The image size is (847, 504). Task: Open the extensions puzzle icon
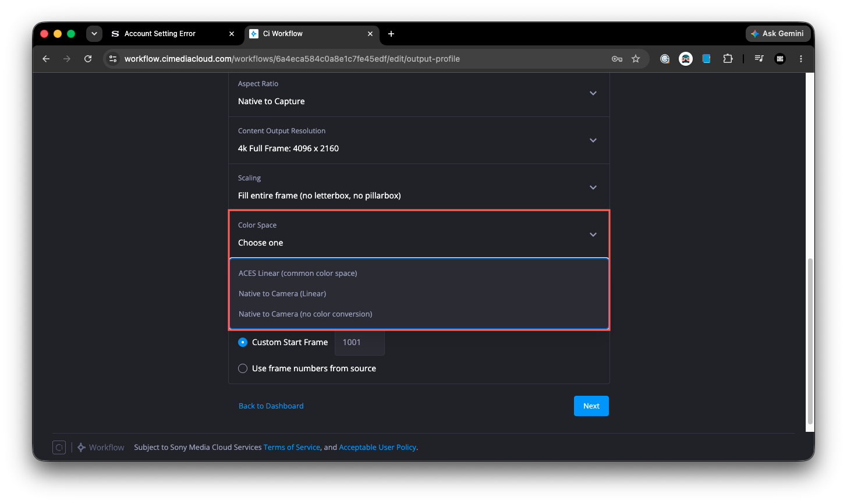tap(728, 59)
